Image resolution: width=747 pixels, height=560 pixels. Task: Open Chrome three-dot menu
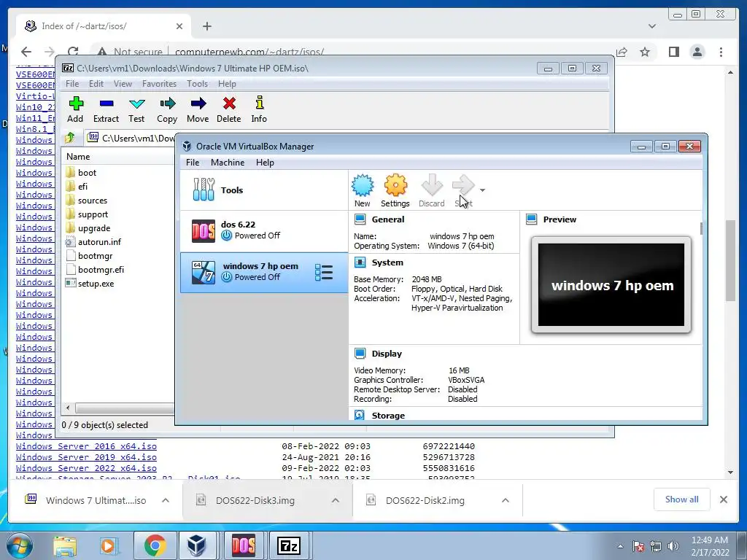(721, 52)
